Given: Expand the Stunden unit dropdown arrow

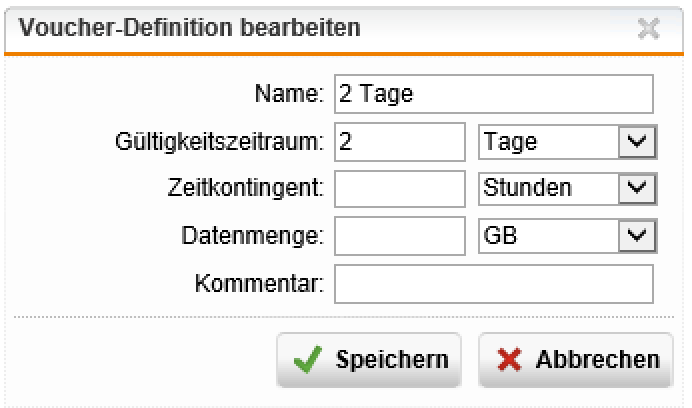Looking at the screenshot, I should (x=636, y=188).
